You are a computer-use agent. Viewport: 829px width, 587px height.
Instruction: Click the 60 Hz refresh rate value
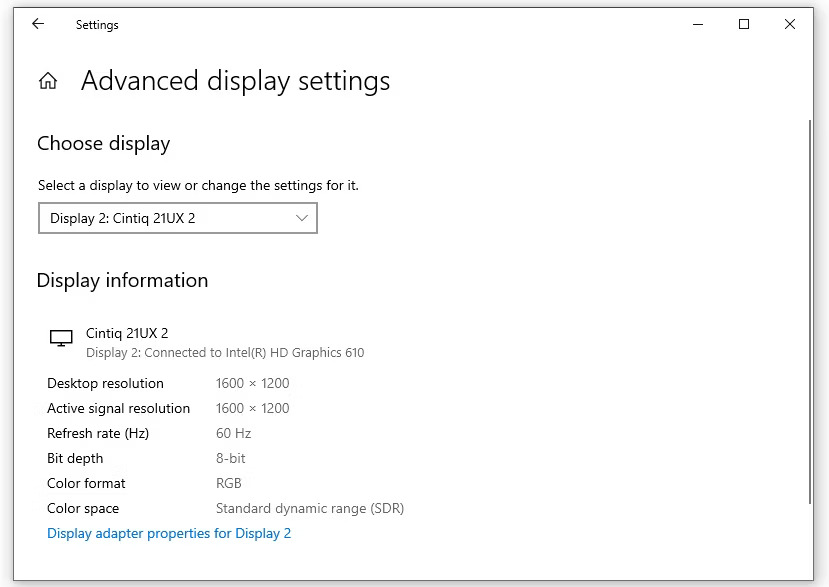(x=233, y=434)
